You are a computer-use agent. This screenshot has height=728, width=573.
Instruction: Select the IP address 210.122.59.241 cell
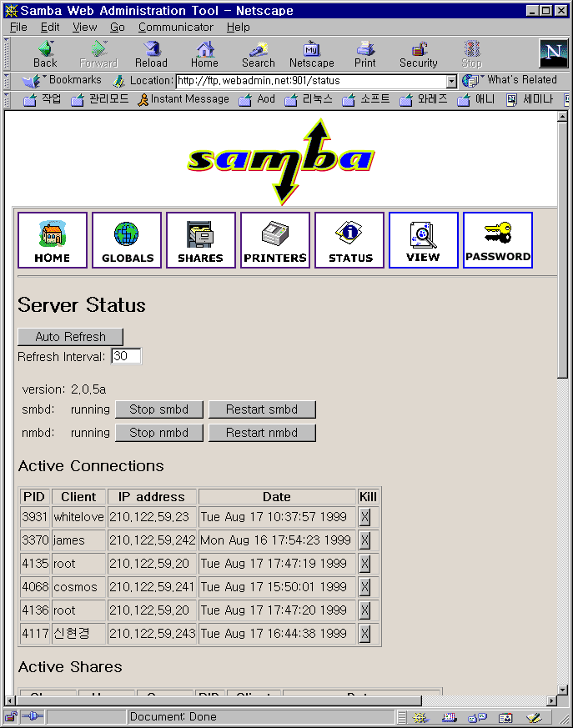pyautogui.click(x=152, y=587)
